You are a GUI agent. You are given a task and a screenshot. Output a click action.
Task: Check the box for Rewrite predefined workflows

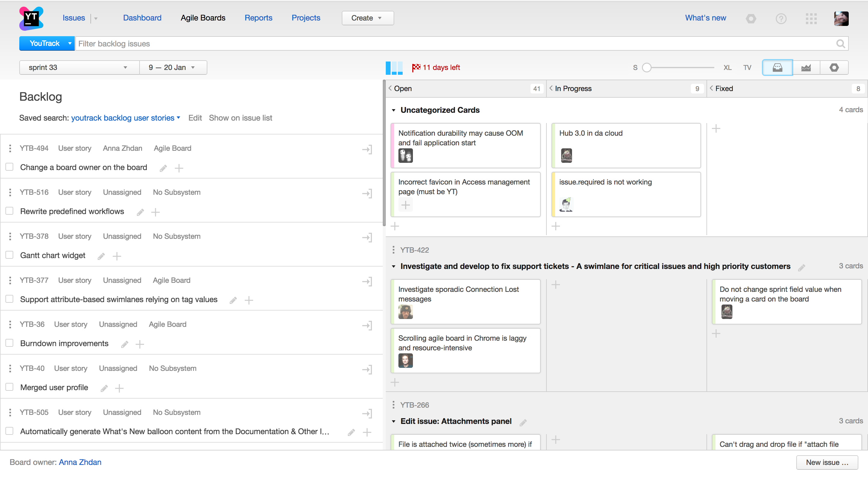pyautogui.click(x=9, y=211)
